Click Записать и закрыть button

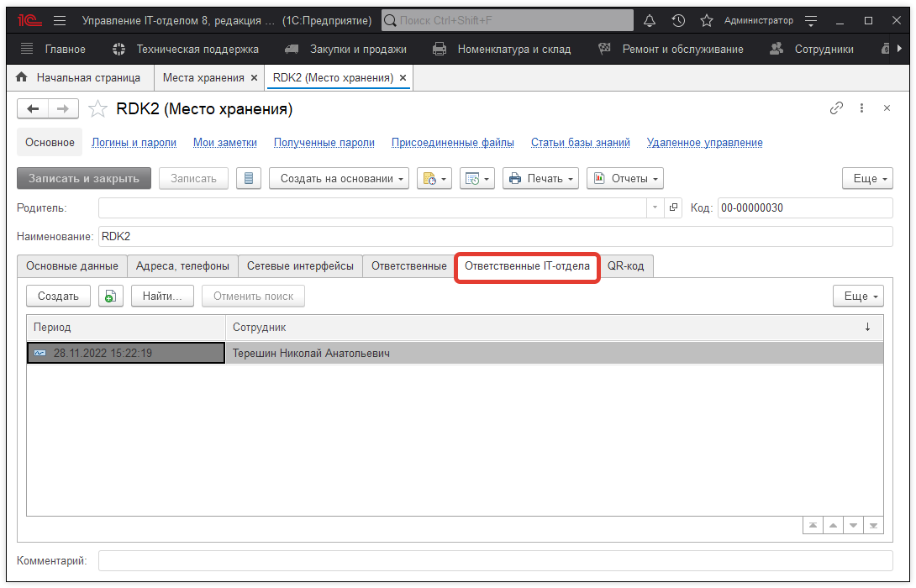pos(84,178)
